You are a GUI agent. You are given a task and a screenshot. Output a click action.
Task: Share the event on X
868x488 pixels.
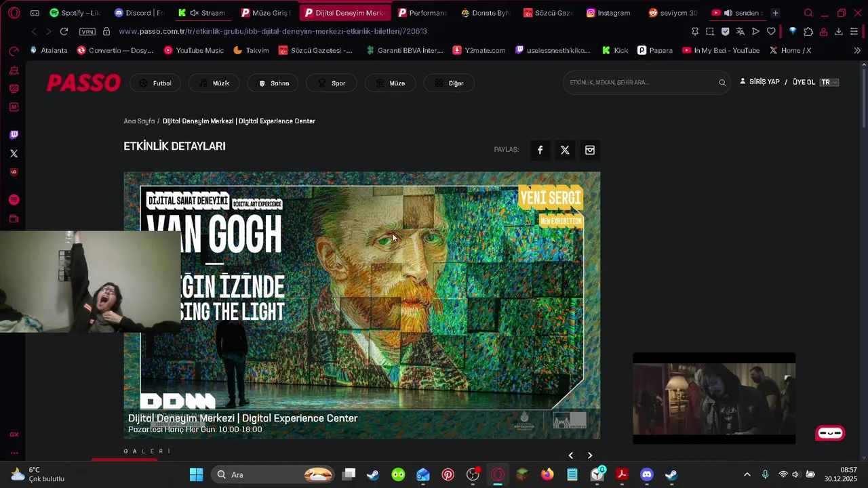click(x=565, y=150)
